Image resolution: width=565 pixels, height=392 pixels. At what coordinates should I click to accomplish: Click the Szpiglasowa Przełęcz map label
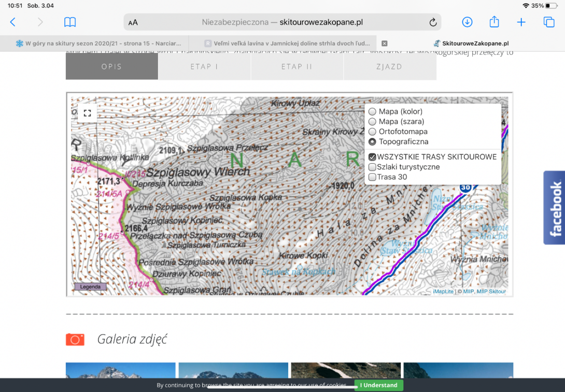tap(228, 148)
